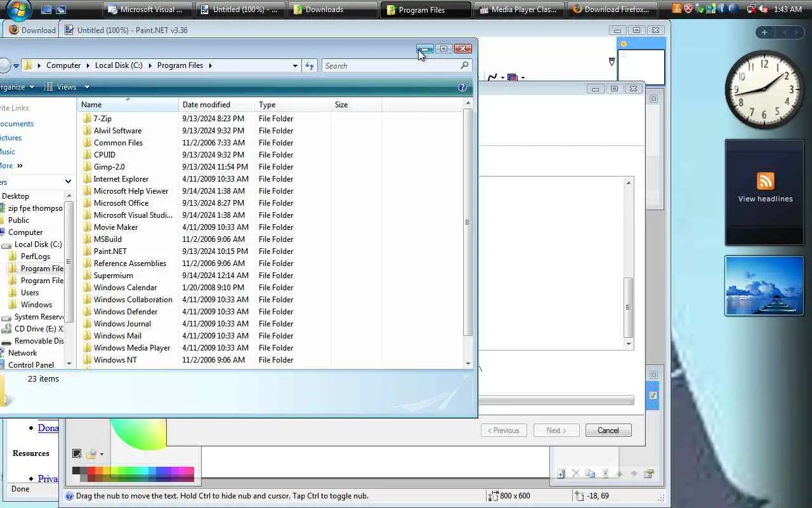Viewport: 812px width, 508px height.
Task: Switch to Untitled Paint.NET taskbar button
Action: [x=239, y=10]
